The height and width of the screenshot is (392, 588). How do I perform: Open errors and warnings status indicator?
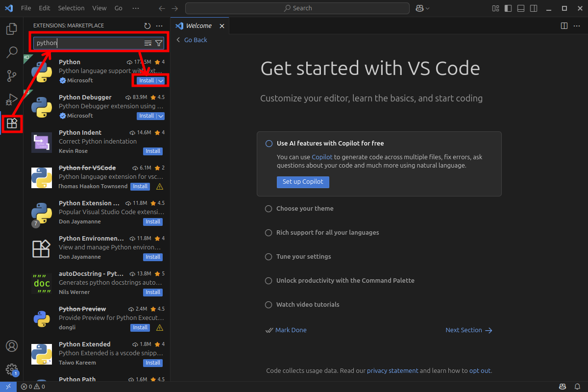pyautogui.click(x=33, y=387)
